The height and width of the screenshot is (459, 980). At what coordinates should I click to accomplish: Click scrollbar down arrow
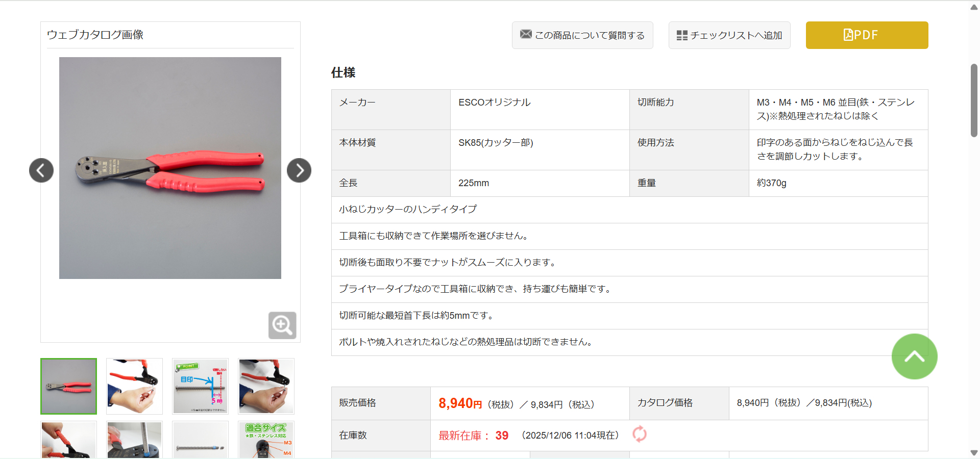974,453
